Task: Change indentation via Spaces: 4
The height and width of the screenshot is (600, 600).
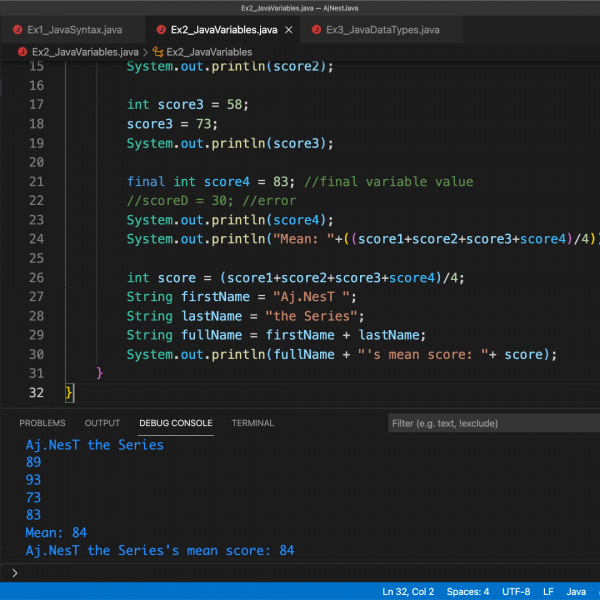Action: [x=467, y=592]
